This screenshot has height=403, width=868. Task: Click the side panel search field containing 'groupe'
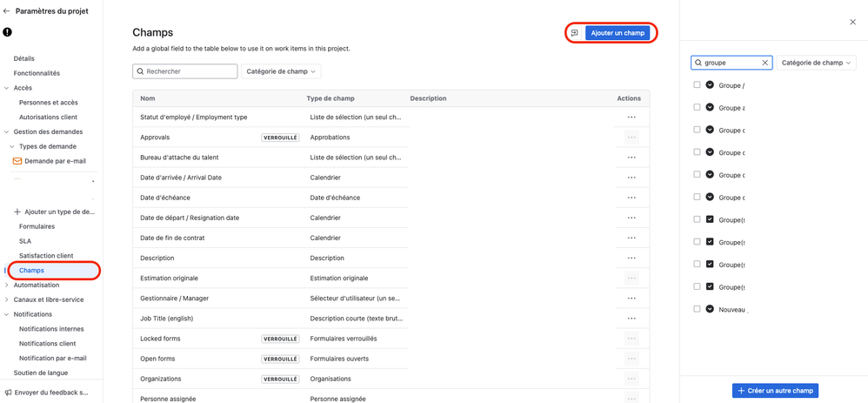click(x=731, y=63)
